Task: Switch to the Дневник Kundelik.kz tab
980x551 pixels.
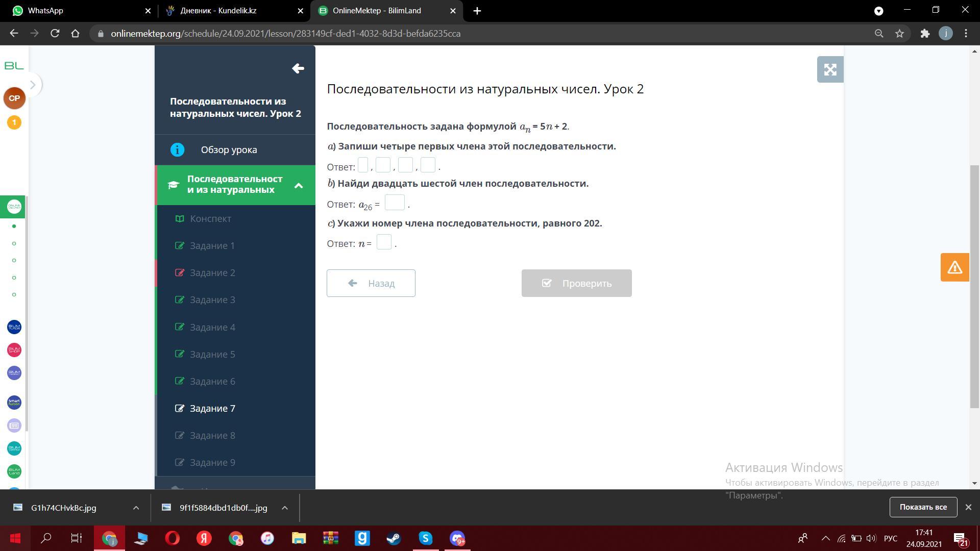Action: (218, 11)
